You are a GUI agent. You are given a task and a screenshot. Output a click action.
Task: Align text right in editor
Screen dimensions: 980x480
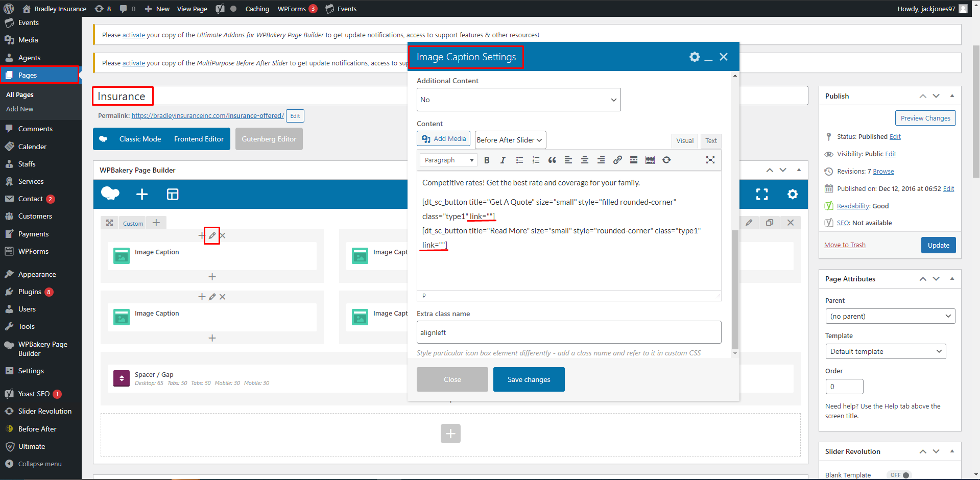point(601,160)
